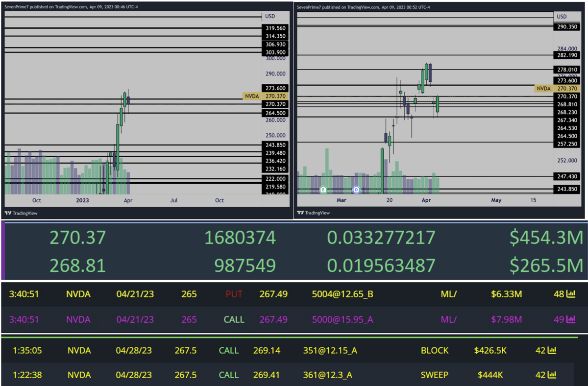Select the 1680374 volume value

[x=240, y=238]
